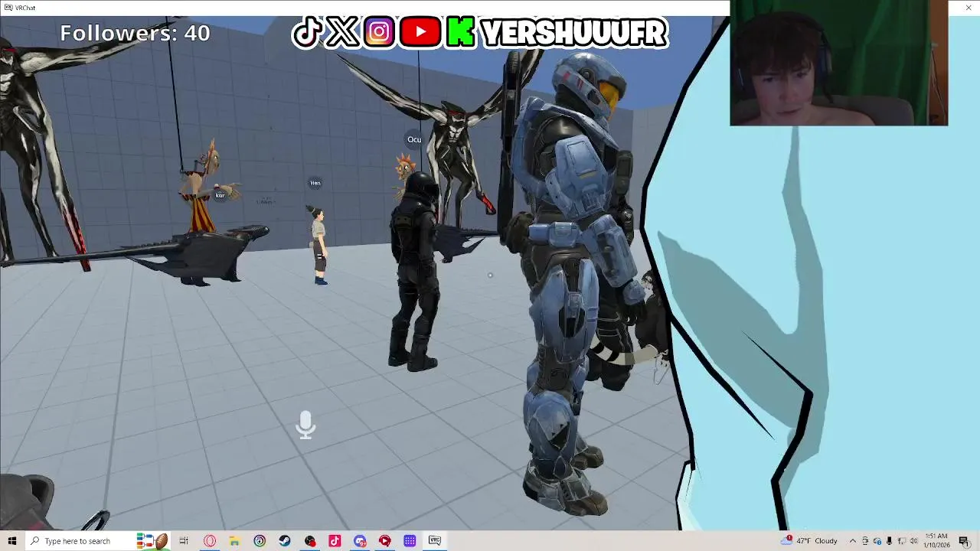This screenshot has width=980, height=551.
Task: Open the clock showing 1:51 AM
Action: [x=936, y=541]
